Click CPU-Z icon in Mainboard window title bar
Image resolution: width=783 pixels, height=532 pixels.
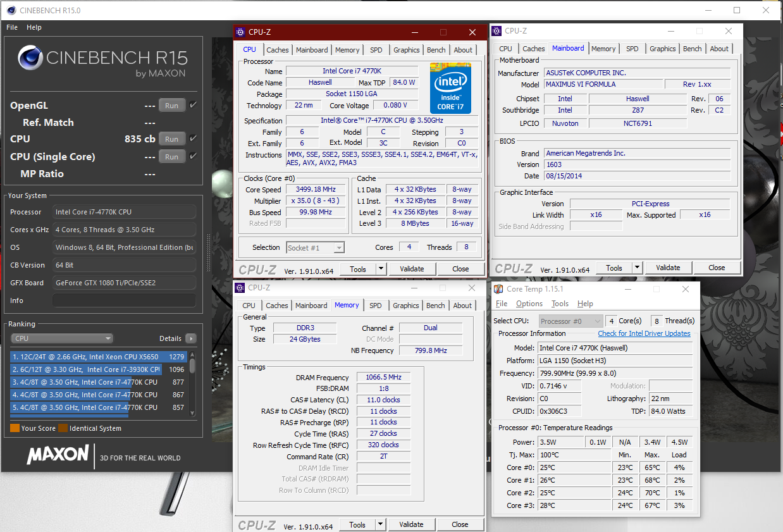pos(496,30)
